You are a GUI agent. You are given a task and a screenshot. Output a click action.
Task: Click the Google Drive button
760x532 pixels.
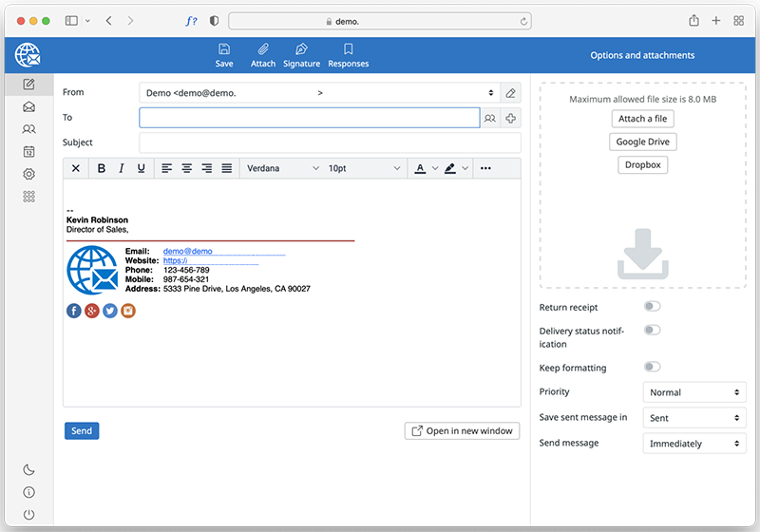pyautogui.click(x=643, y=142)
